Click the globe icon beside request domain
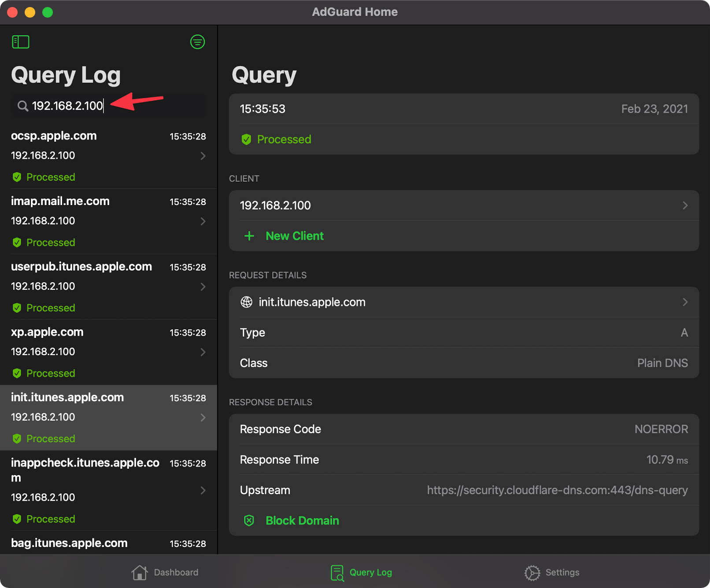The image size is (710, 588). click(246, 302)
